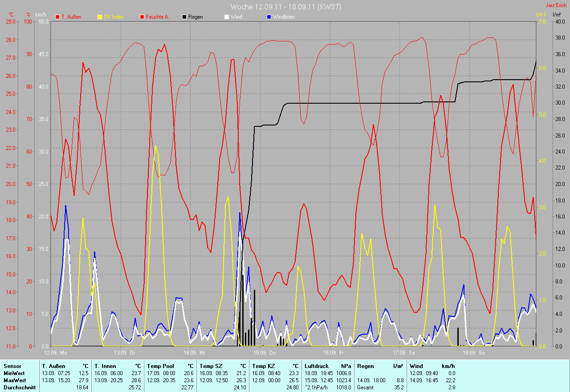Click the Luftdruck minimum value 1006.8

[x=343, y=373]
